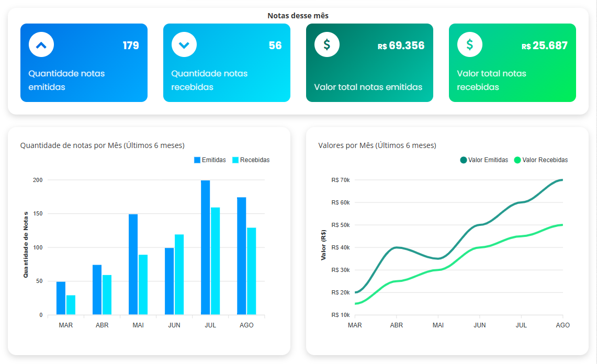Open the Quantidade notas emitidas card showing 179
597x364 pixels.
tap(84, 63)
